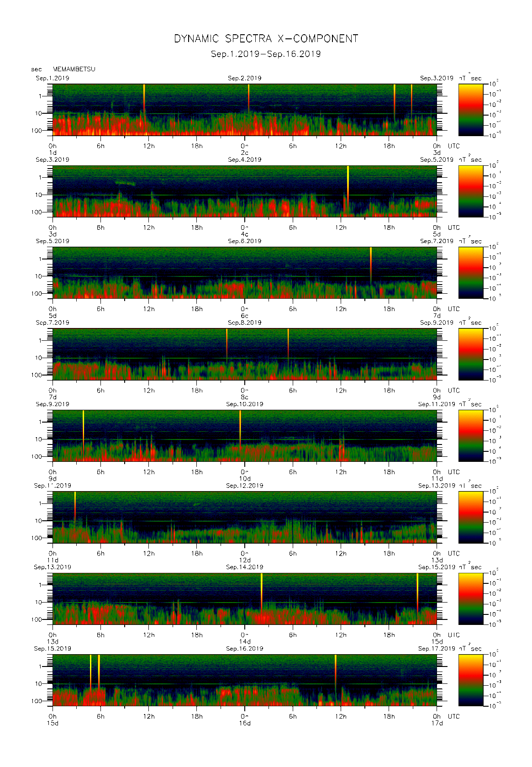Click the Sep.8.2019 date label
Image resolution: width=532 pixels, height=767 pixels.
pos(245,323)
